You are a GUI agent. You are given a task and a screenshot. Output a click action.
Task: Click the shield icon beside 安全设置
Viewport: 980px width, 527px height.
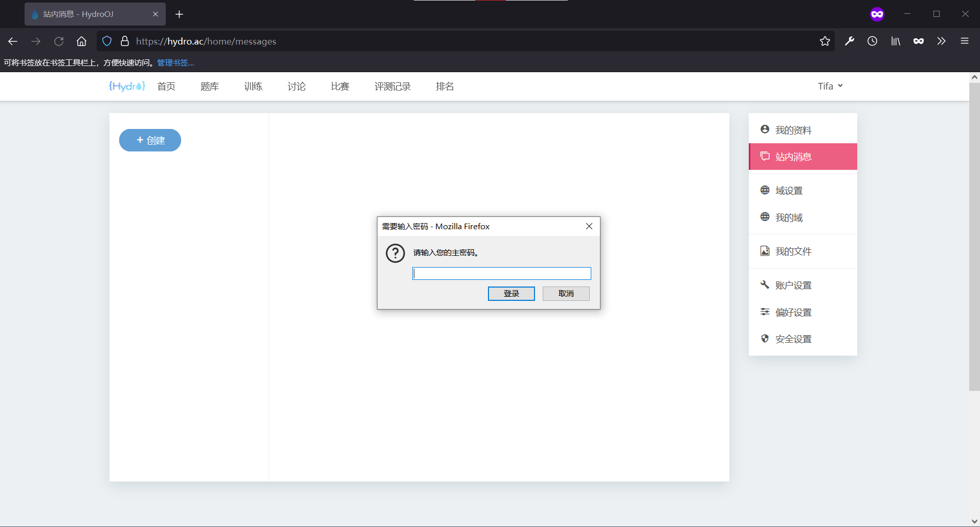(765, 338)
